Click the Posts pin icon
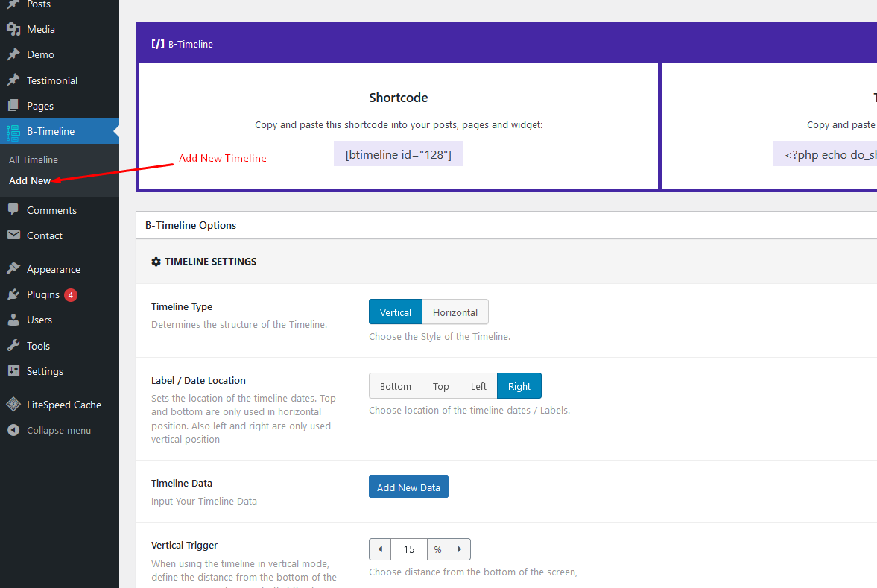This screenshot has height=588, width=877. coord(13,4)
